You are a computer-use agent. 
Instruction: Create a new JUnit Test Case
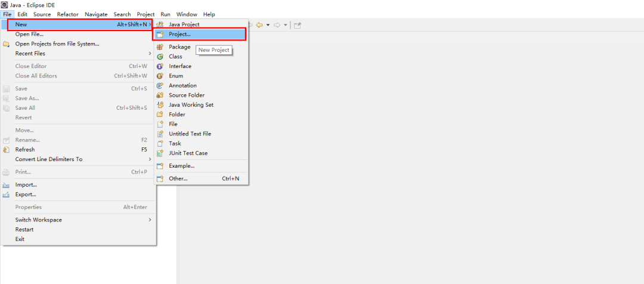click(x=201, y=153)
